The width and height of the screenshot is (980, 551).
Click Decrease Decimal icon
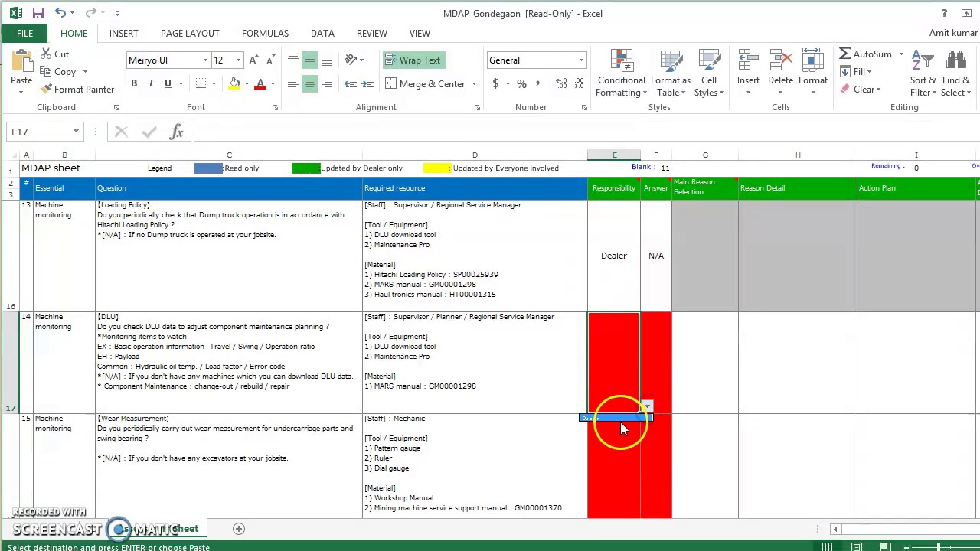578,83
